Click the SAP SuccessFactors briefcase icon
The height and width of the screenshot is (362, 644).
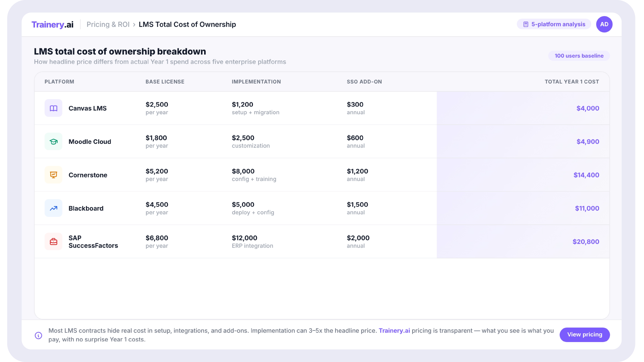[53, 242]
